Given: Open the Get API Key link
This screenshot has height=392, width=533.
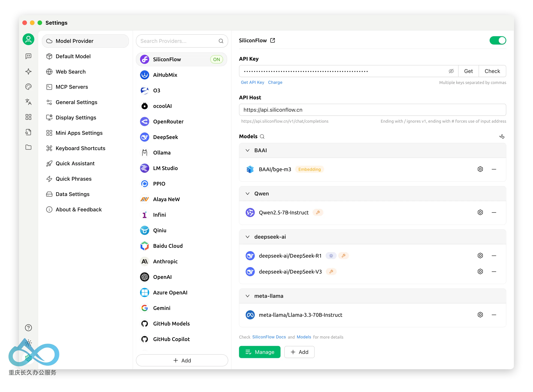Looking at the screenshot, I should click(252, 82).
